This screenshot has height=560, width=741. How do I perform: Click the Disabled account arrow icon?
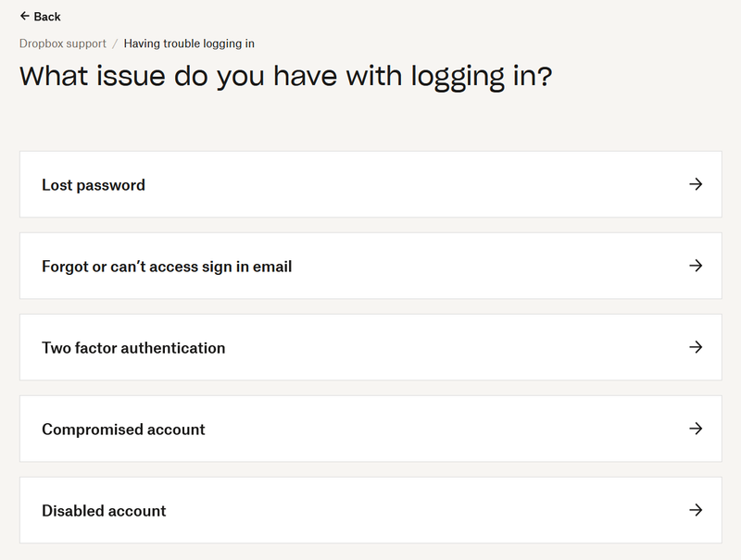[696, 510]
